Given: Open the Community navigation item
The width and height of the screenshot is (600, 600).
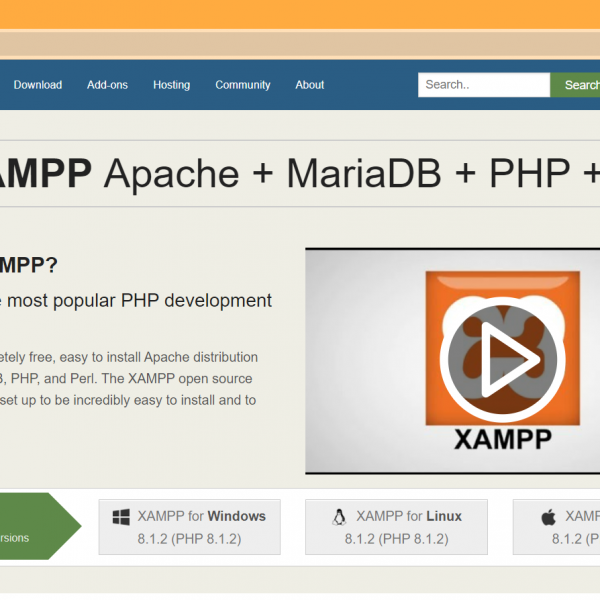Looking at the screenshot, I should point(243,85).
